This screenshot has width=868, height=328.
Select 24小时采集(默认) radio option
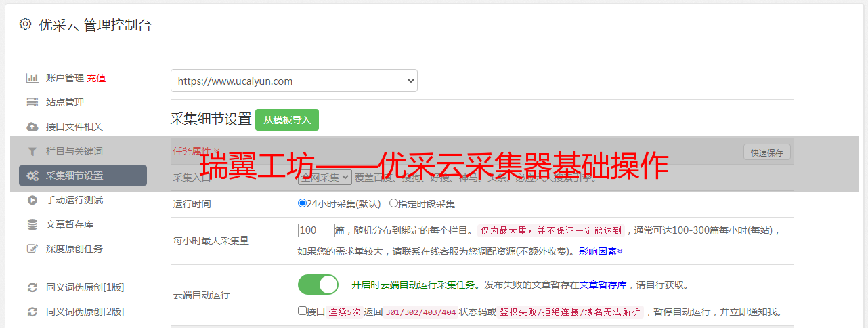click(303, 203)
